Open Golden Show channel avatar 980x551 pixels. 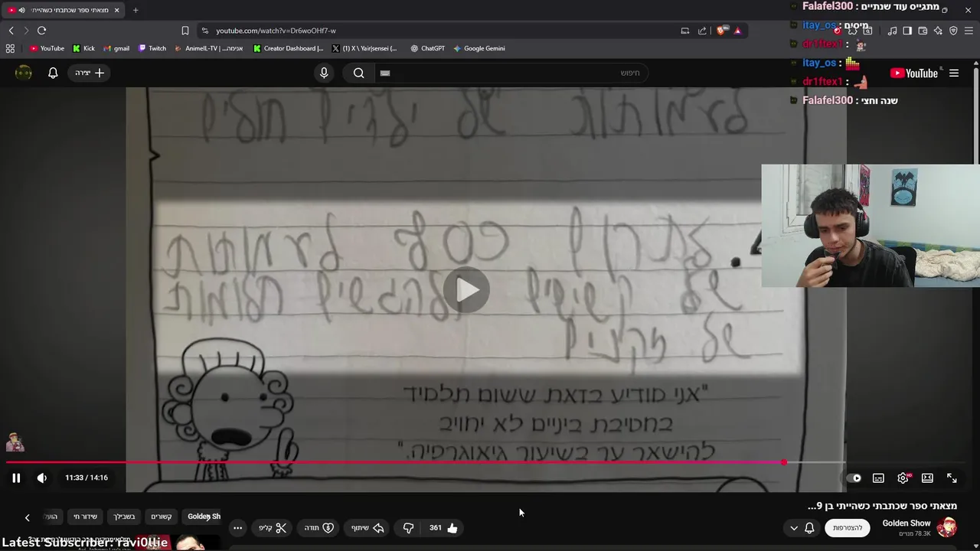(x=947, y=528)
